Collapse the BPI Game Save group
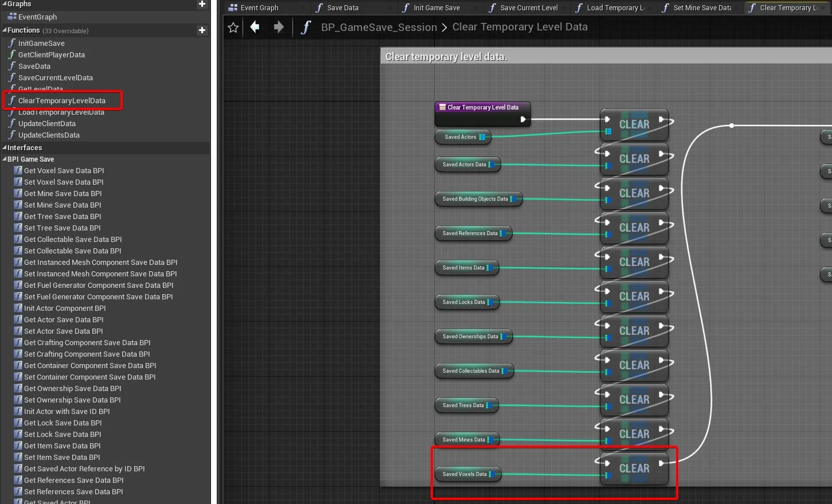The height and width of the screenshot is (504, 832). point(5,159)
